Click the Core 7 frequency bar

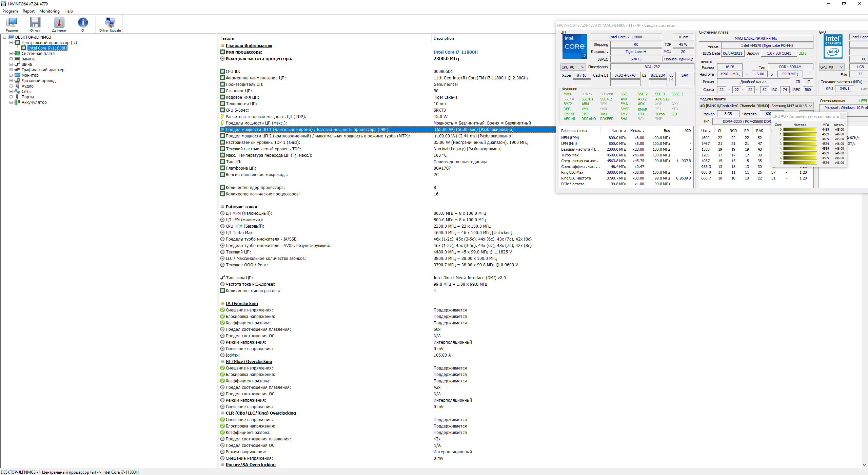coord(800,163)
